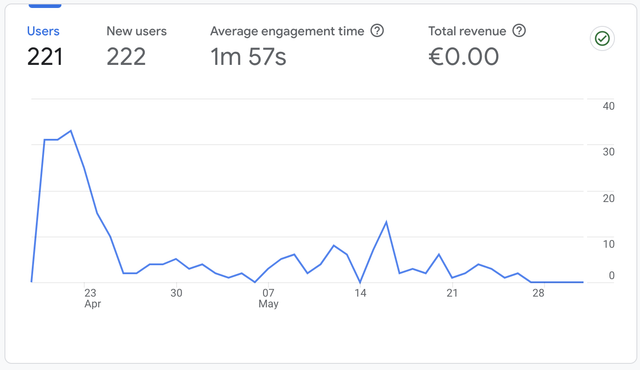Click the 23 Apr date axis label
Image resolution: width=640 pixels, height=370 pixels.
(x=92, y=298)
